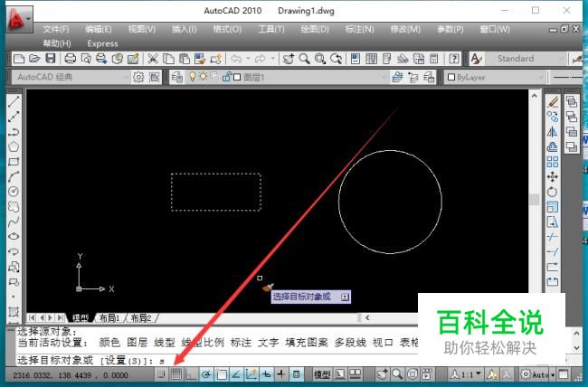Open Workspace Settings gear icon
This screenshot has height=387, width=588.
coord(138,77)
